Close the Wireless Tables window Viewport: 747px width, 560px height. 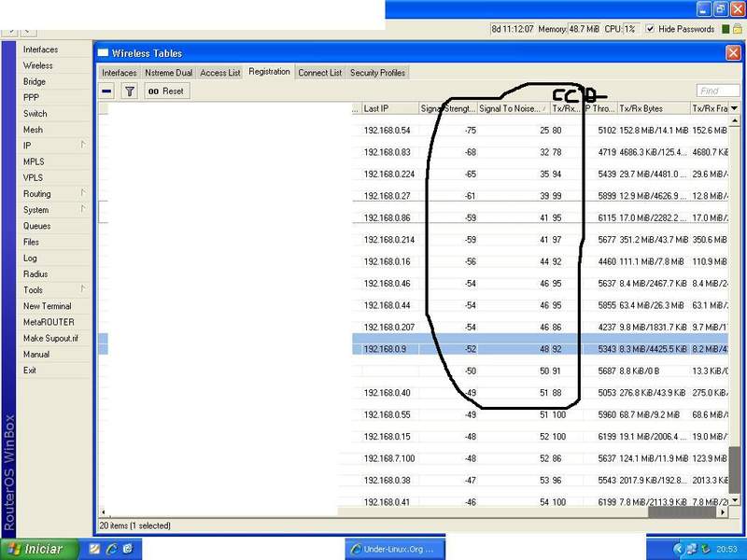733,53
